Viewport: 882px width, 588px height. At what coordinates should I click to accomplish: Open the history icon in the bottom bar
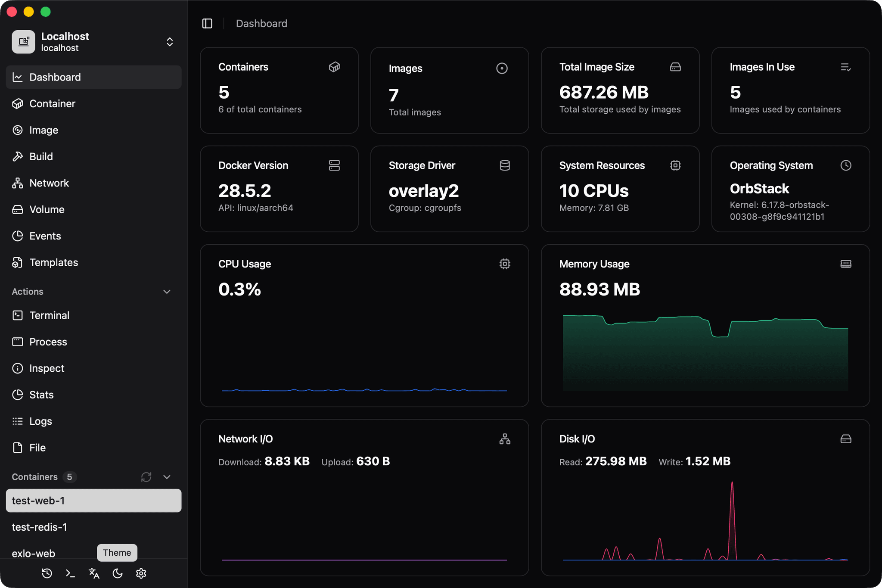coord(47,573)
